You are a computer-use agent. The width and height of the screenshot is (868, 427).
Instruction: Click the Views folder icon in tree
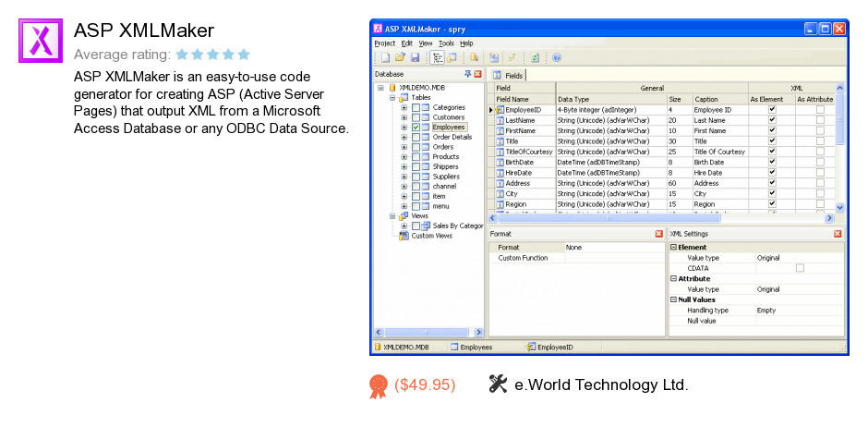click(404, 216)
